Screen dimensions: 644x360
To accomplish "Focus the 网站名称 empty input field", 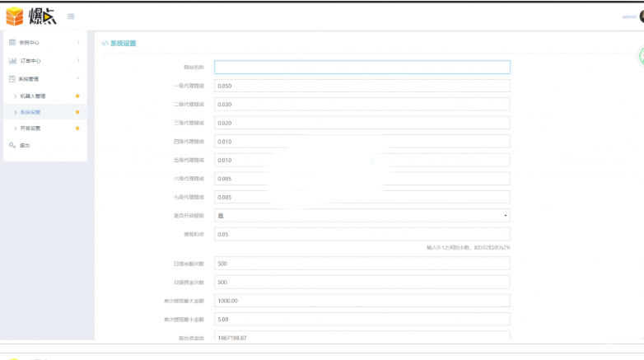I will click(x=362, y=67).
